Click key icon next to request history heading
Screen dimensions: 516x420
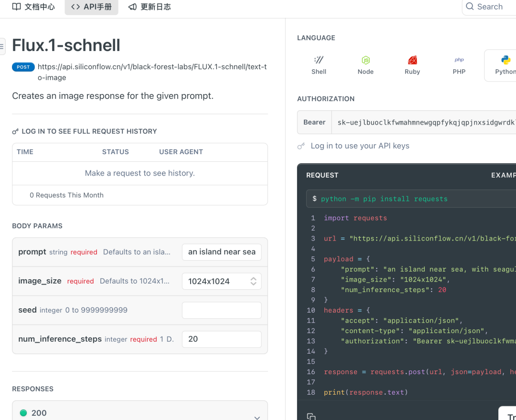click(15, 131)
